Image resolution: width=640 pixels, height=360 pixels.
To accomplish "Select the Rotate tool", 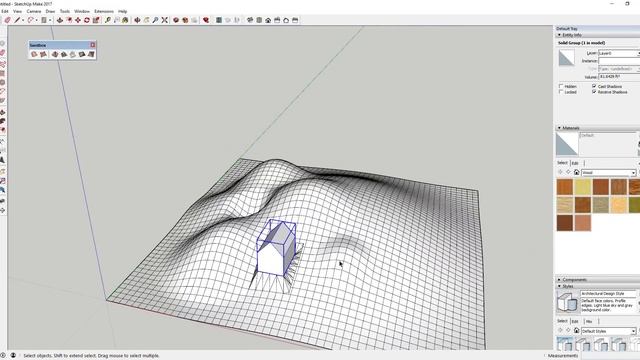I will click(x=87, y=20).
